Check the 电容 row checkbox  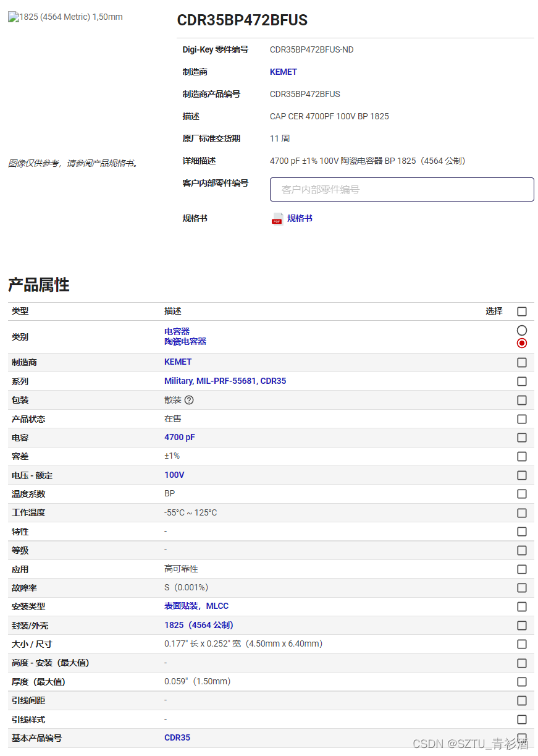[522, 438]
